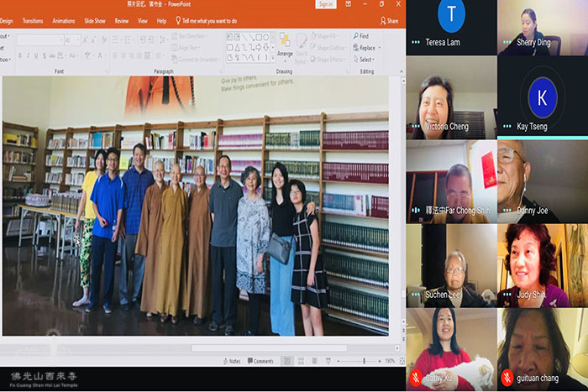
Task: Open Shape Fill dropdown
Action: point(325,36)
